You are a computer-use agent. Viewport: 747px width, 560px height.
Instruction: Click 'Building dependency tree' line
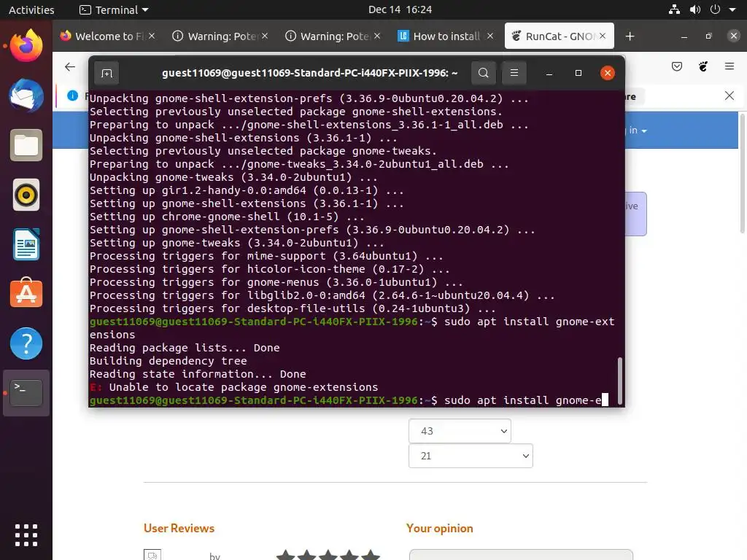[x=169, y=361]
